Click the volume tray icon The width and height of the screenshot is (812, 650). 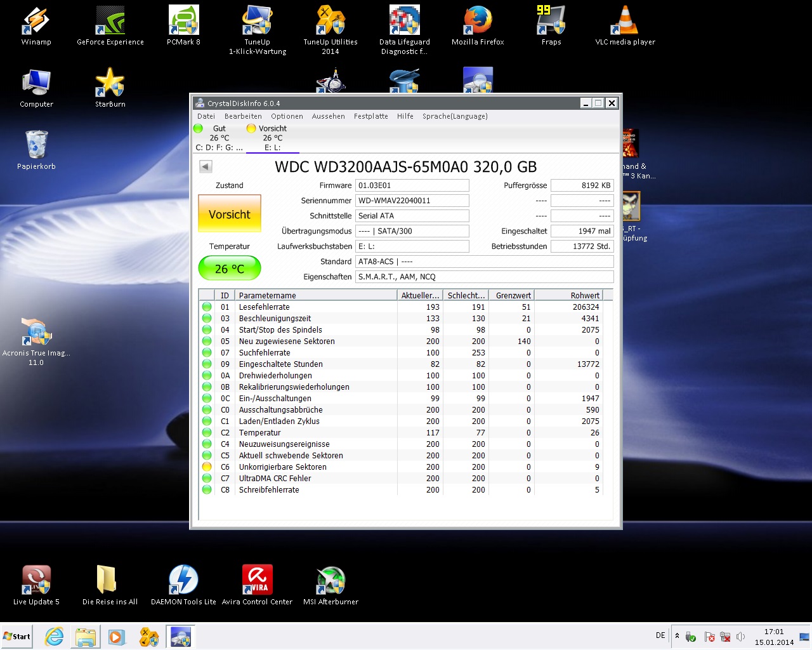(740, 637)
